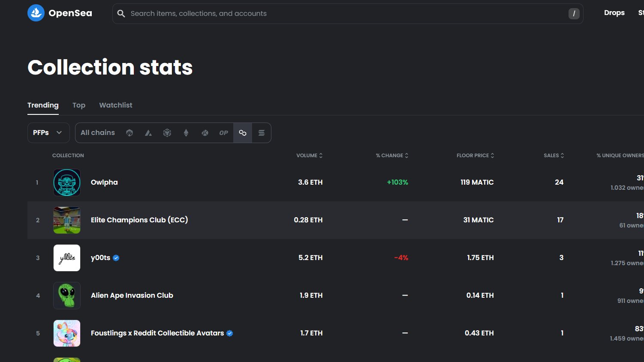Filter by Ethereum chain icon
This screenshot has width=644, height=362.
[x=186, y=133]
